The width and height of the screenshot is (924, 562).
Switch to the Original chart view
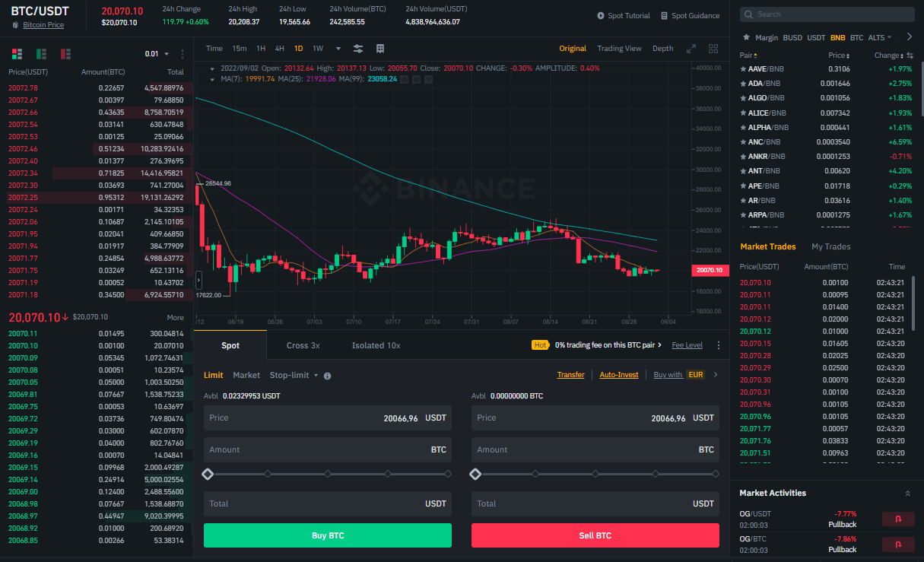coord(573,49)
